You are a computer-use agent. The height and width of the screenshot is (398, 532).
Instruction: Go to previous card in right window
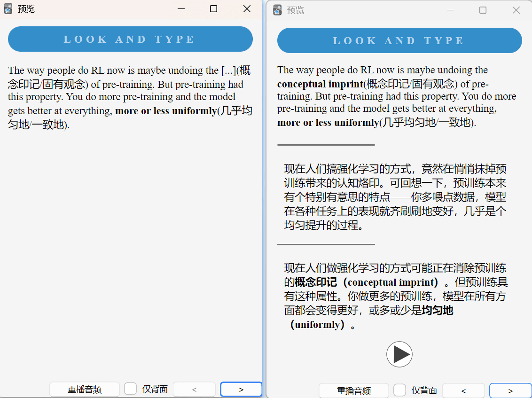(463, 390)
